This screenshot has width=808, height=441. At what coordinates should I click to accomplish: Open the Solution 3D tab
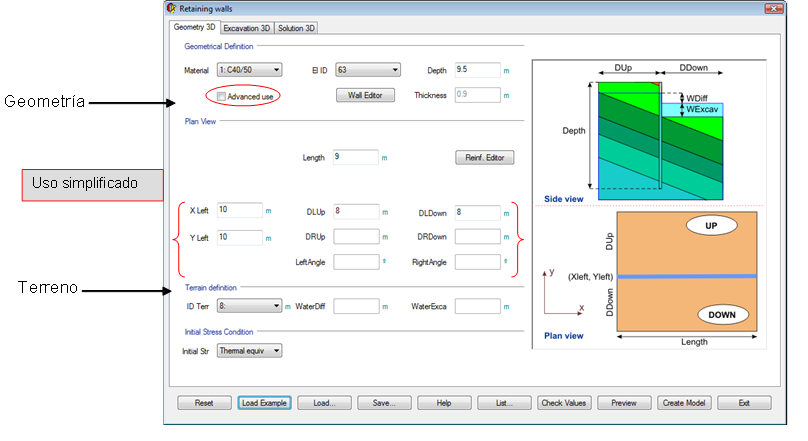tap(296, 28)
